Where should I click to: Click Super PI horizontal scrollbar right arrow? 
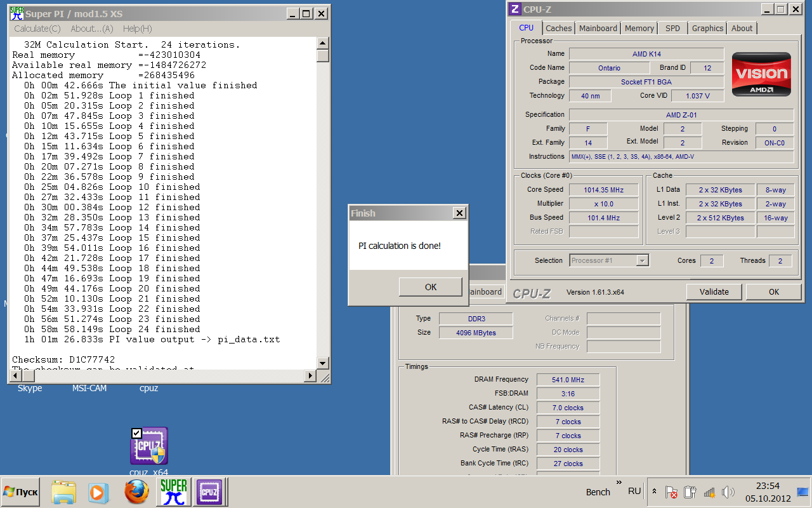(311, 376)
